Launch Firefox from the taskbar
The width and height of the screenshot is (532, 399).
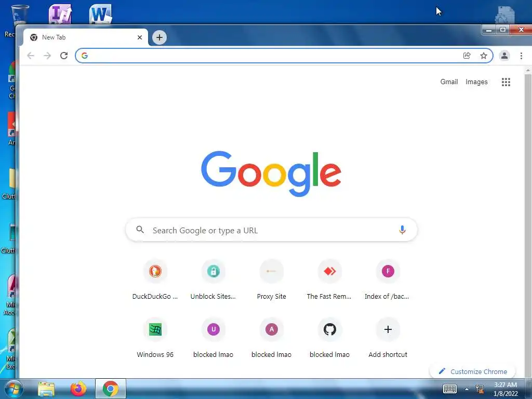tap(78, 389)
